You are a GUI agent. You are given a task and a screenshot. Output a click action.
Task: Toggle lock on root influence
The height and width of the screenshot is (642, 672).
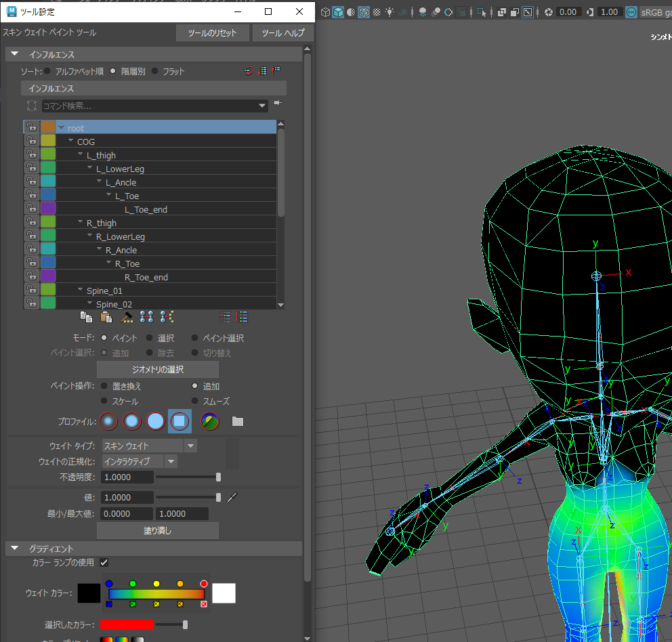[x=31, y=127]
